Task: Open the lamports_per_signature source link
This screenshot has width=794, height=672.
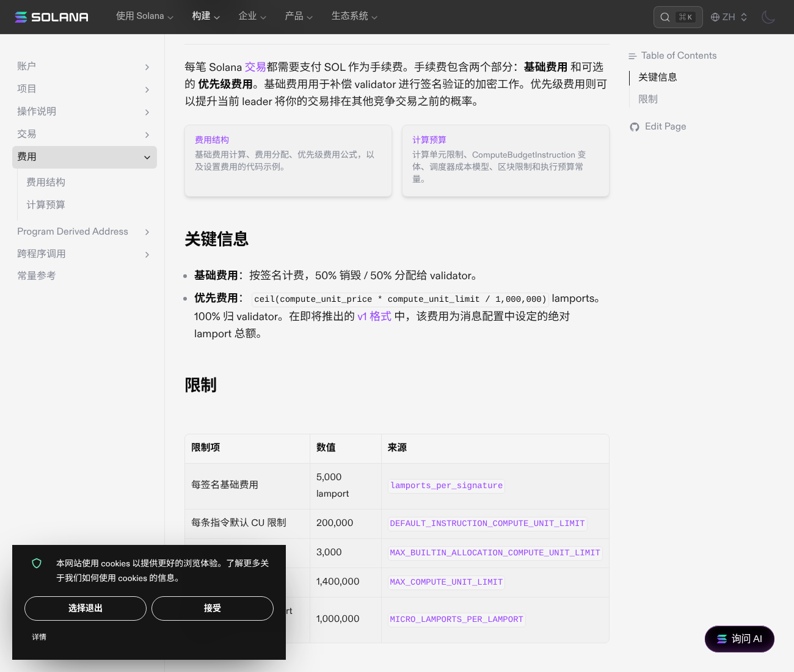Action: pos(446,486)
